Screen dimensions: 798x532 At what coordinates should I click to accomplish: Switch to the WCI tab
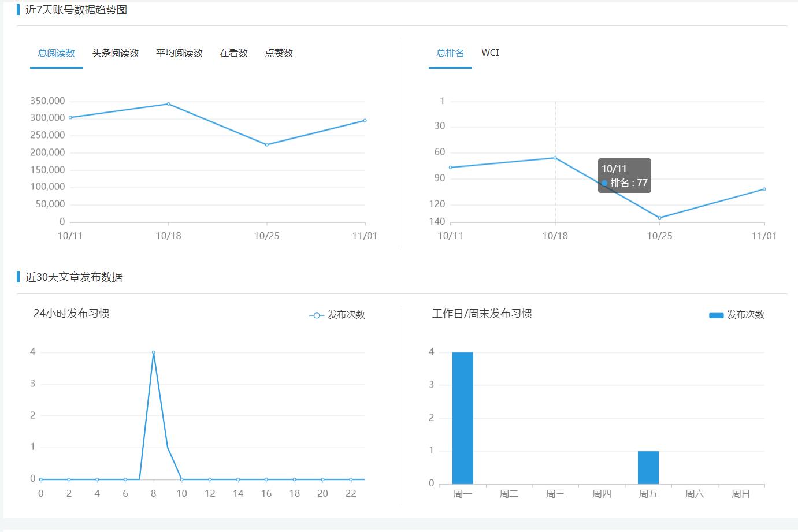[x=491, y=53]
